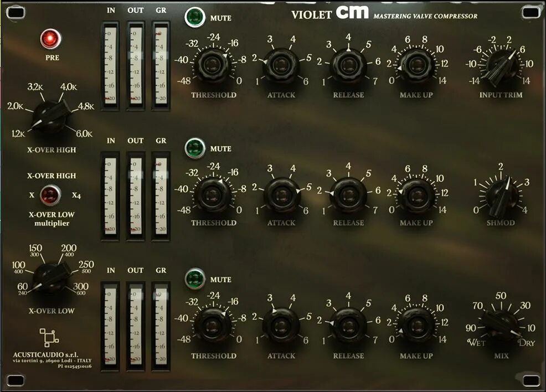Screen dimensions: 546x392
Task: Click the top band THRESHOLD knob
Action: click(212, 65)
